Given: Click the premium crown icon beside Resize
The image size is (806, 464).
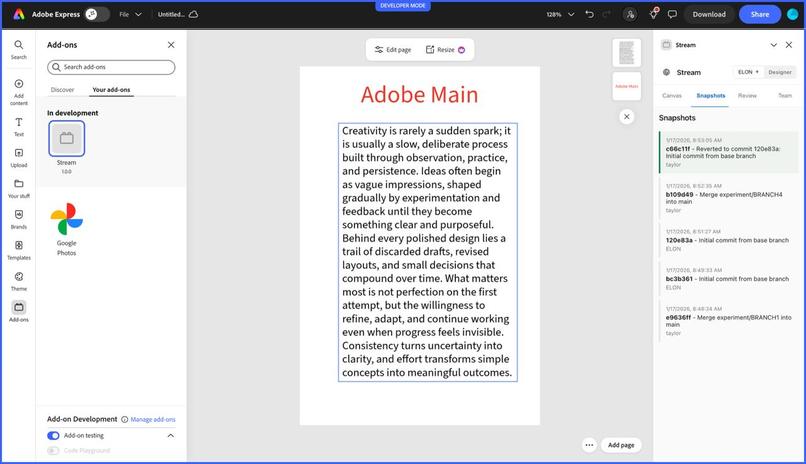Looking at the screenshot, I should pyautogui.click(x=462, y=50).
